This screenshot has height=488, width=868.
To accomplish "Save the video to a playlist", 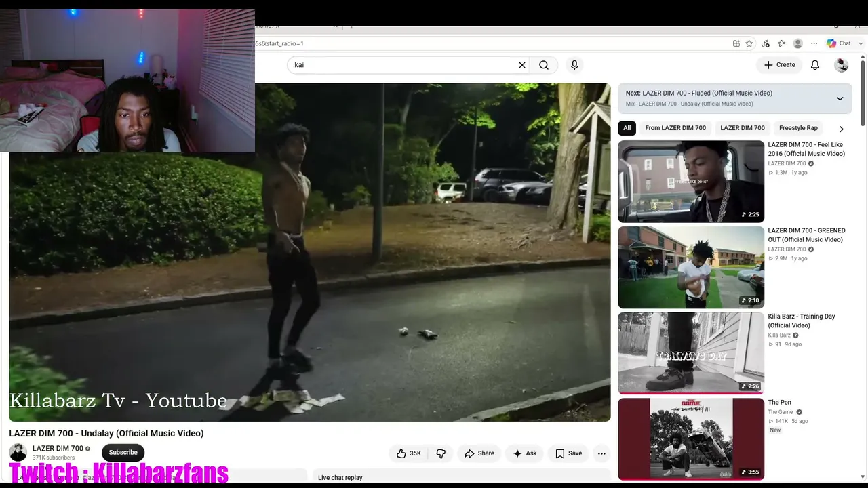I will 568,453.
